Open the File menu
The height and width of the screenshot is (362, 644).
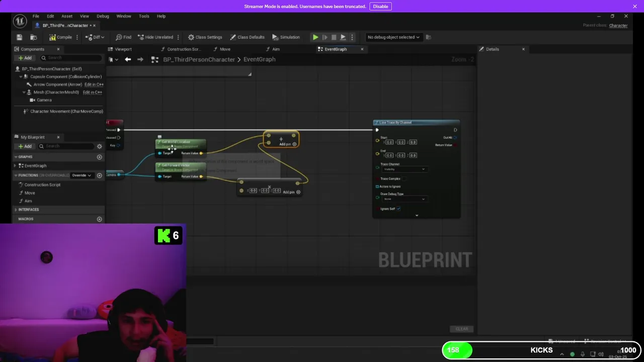click(x=36, y=16)
